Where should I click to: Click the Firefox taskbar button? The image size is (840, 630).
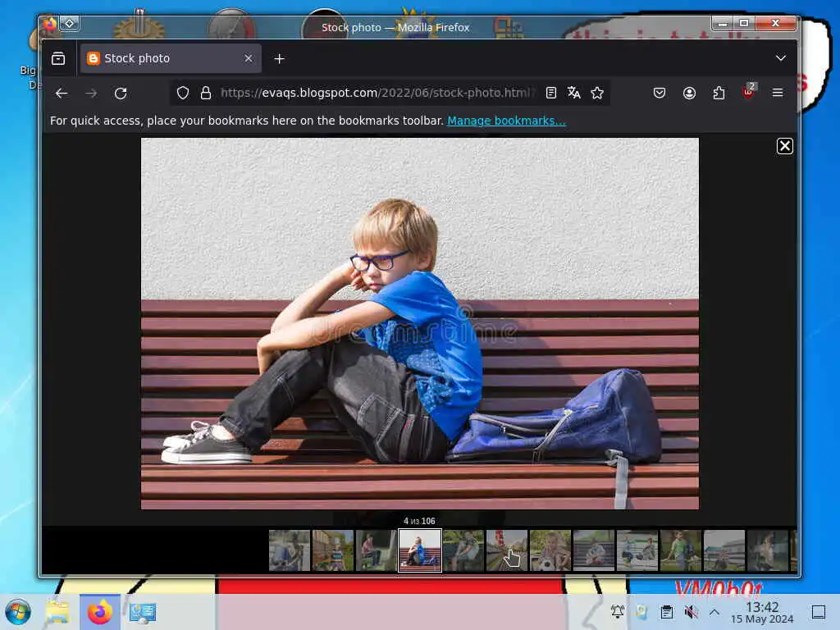click(x=99, y=612)
